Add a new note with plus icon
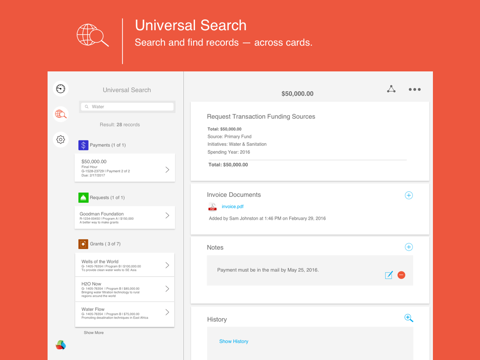The height and width of the screenshot is (360, 480). pyautogui.click(x=409, y=247)
